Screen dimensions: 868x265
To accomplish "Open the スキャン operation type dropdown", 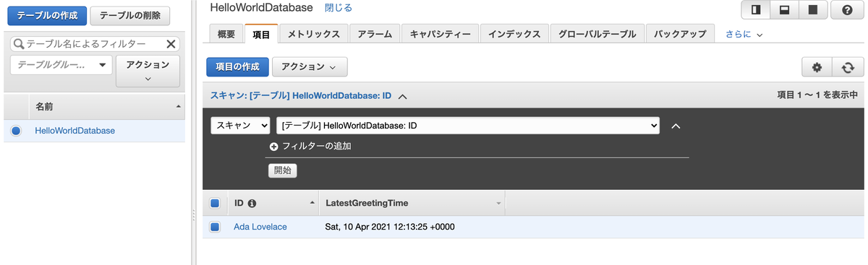I will tap(240, 126).
